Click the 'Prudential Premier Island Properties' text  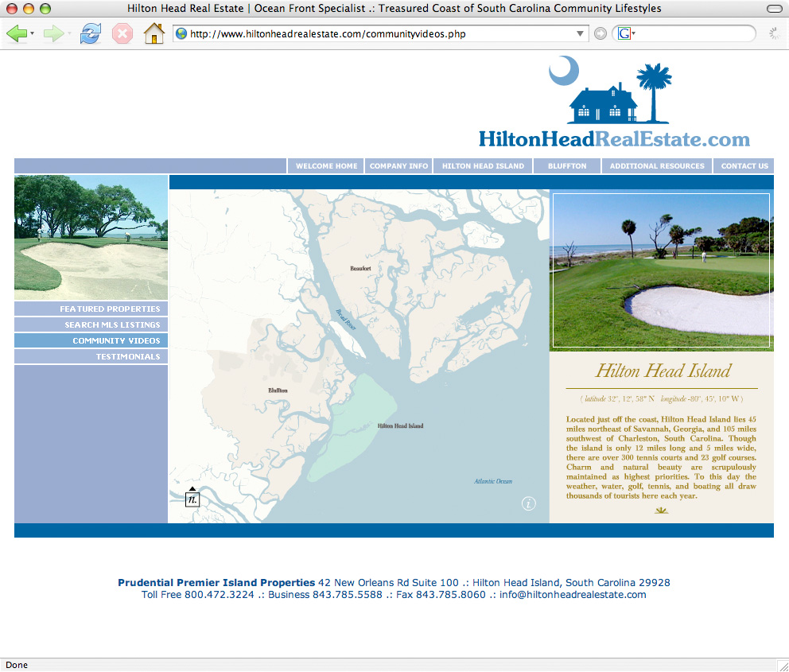pos(216,582)
